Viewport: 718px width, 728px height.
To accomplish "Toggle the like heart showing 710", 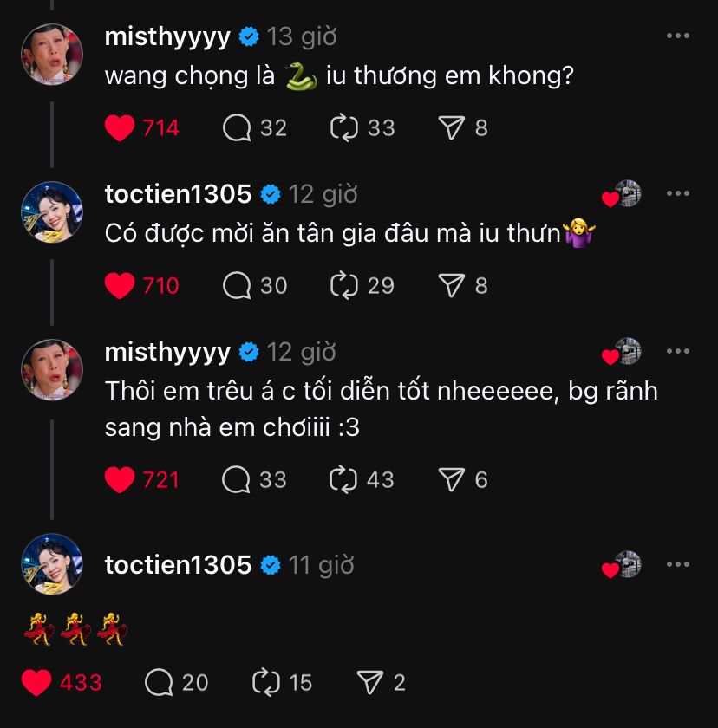I will (120, 285).
